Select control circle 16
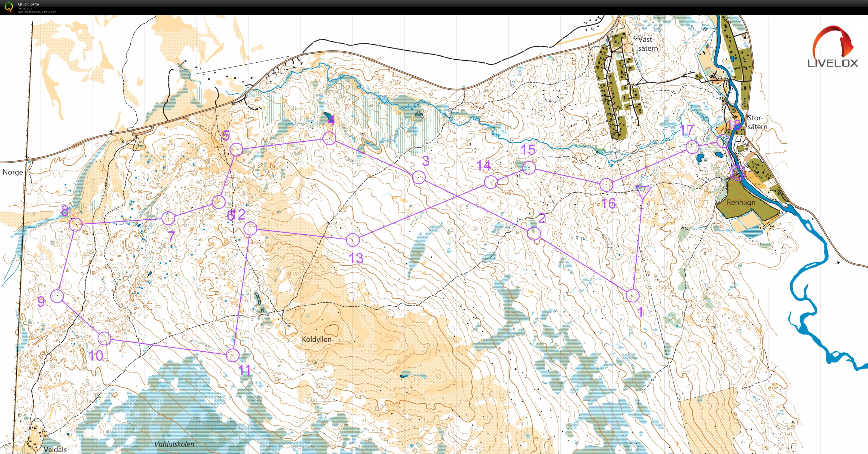Image resolution: width=868 pixels, height=454 pixels. (x=607, y=185)
